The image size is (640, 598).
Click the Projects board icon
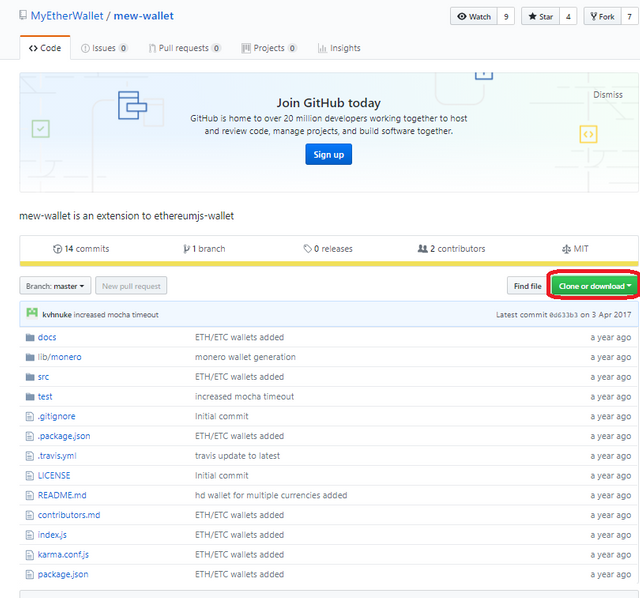click(x=246, y=48)
